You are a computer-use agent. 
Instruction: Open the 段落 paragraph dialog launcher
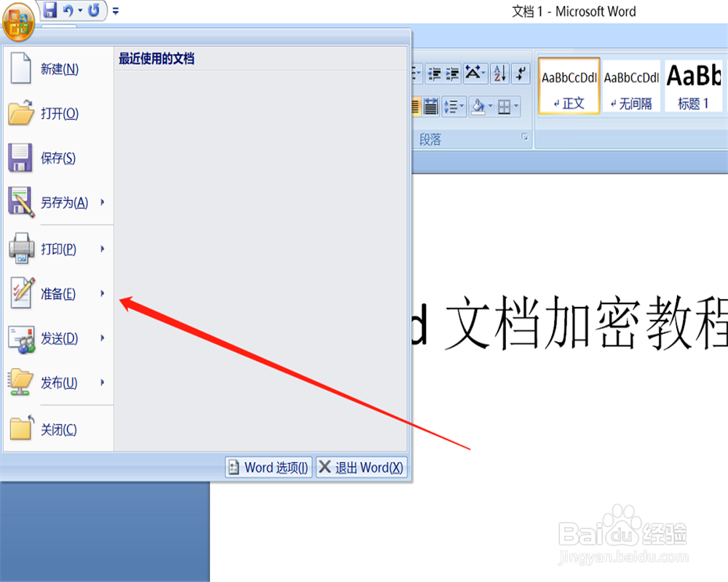coord(525,137)
